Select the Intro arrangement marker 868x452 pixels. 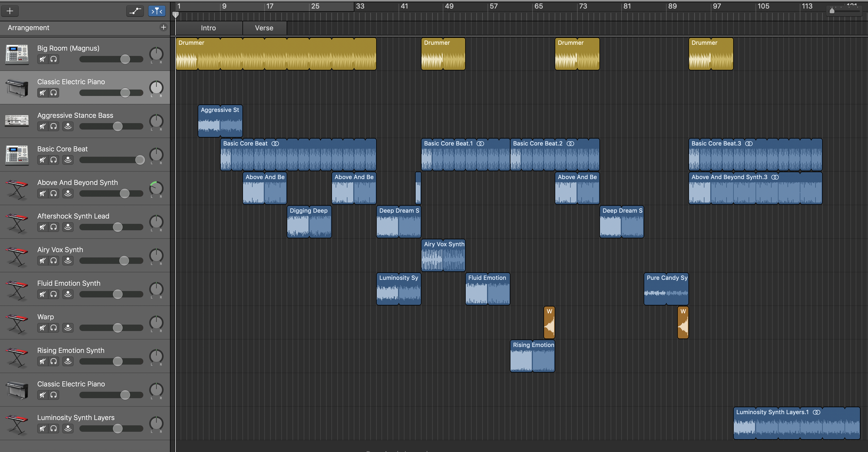208,28
